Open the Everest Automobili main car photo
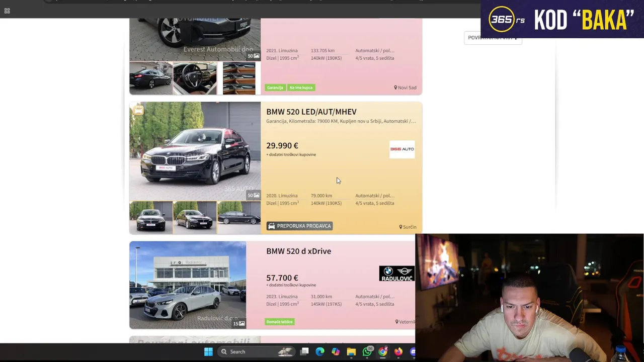644x362 pixels. click(x=195, y=39)
